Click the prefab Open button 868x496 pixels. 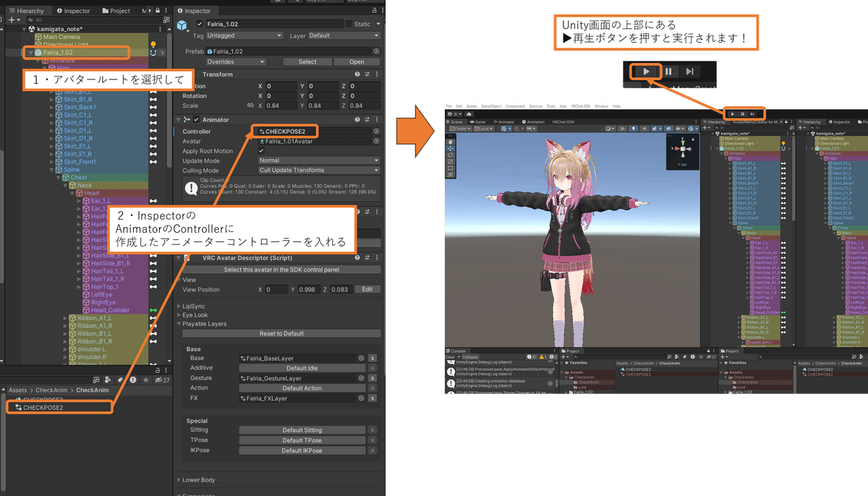[x=357, y=62]
